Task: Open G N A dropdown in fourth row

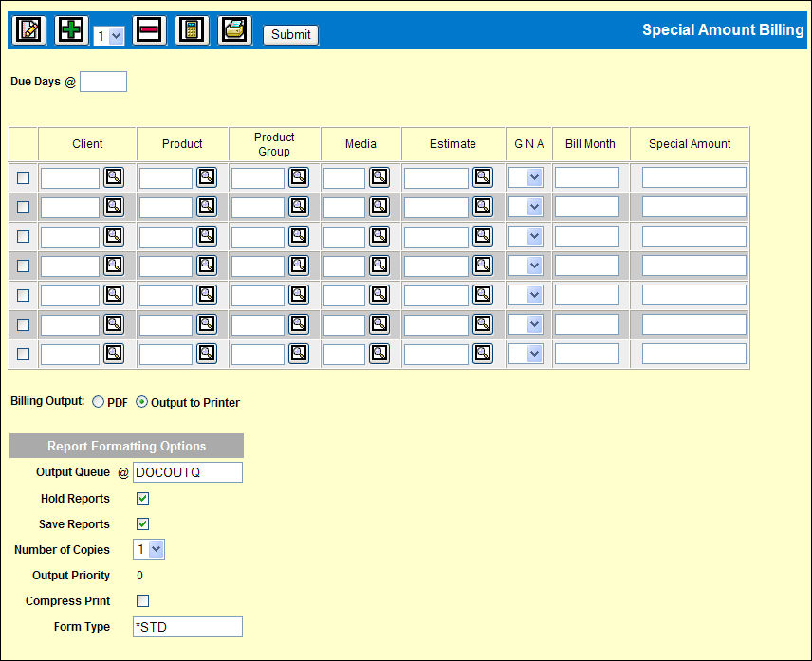Action: (526, 266)
